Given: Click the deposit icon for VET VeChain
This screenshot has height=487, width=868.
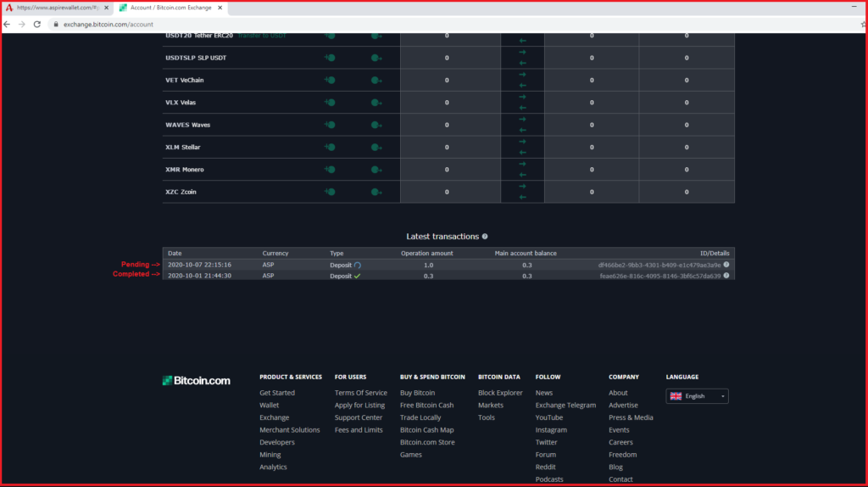Looking at the screenshot, I should tap(329, 81).
